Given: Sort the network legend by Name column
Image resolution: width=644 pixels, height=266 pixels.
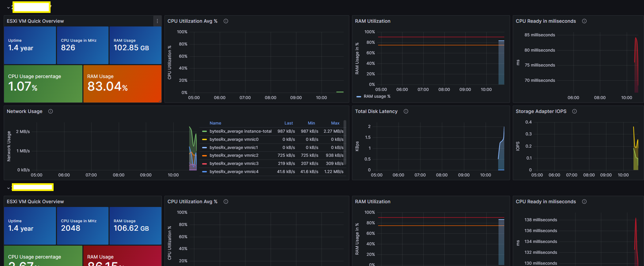Looking at the screenshot, I should [x=215, y=123].
